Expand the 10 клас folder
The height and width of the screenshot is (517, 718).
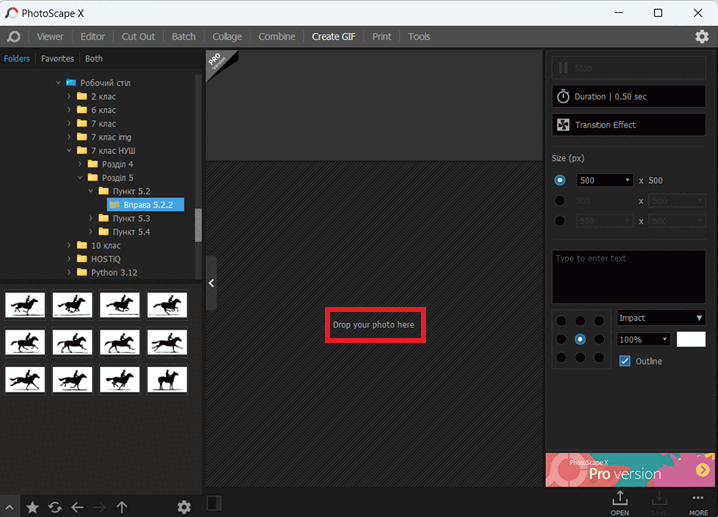point(69,245)
